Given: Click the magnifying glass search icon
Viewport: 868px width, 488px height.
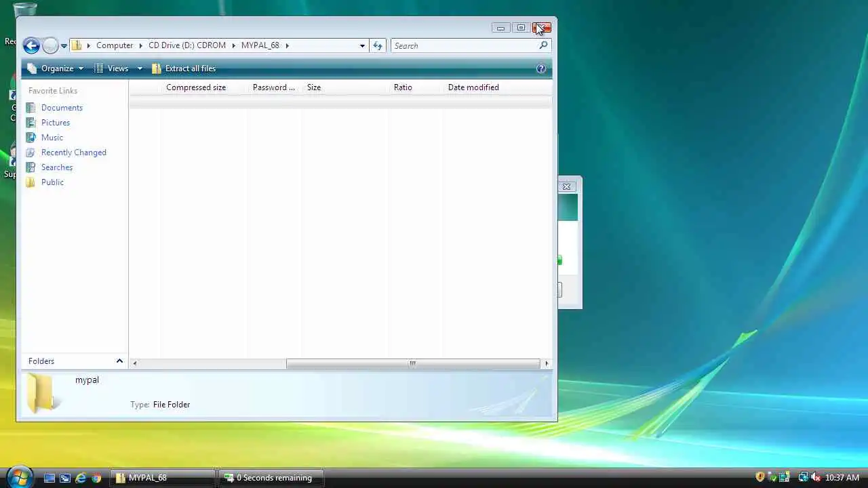Looking at the screenshot, I should click(x=543, y=45).
